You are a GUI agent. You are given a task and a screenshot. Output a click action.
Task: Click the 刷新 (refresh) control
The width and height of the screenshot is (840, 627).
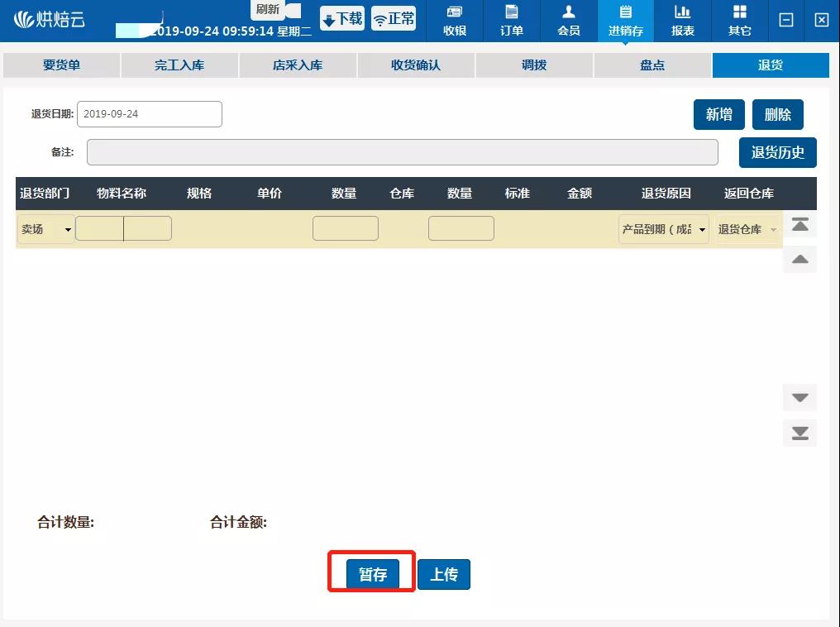[x=268, y=11]
